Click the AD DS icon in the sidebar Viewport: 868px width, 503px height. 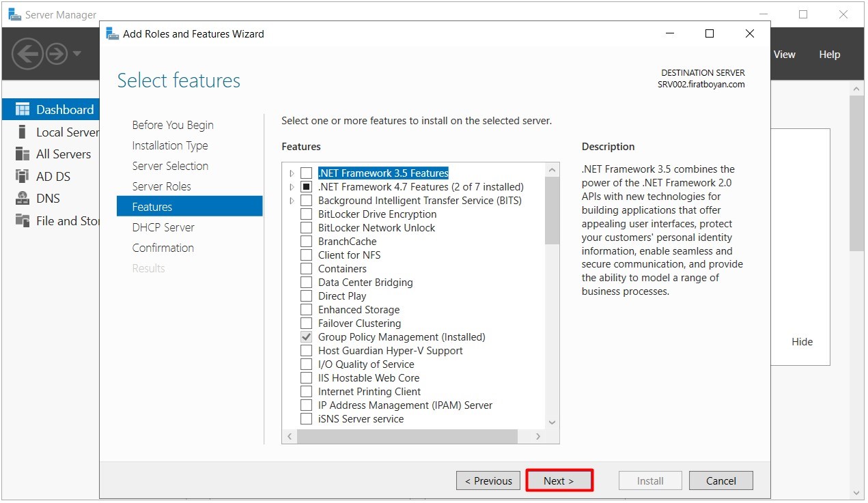[x=23, y=176]
